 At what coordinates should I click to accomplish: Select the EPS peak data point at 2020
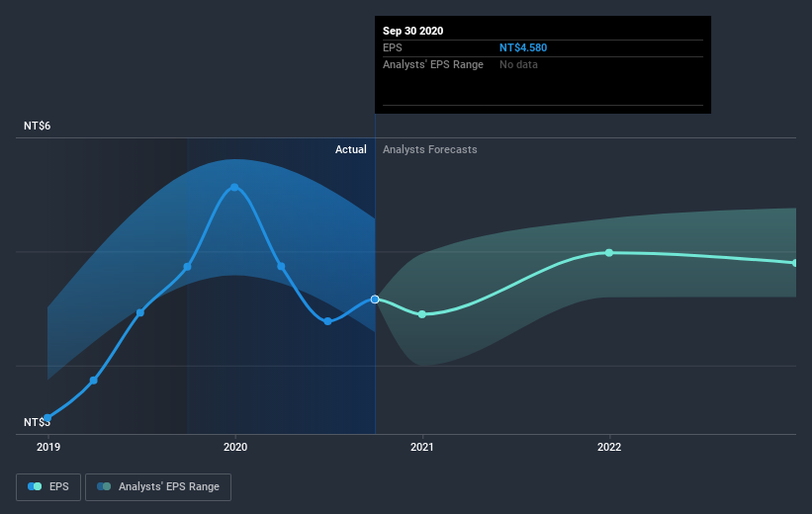point(234,188)
